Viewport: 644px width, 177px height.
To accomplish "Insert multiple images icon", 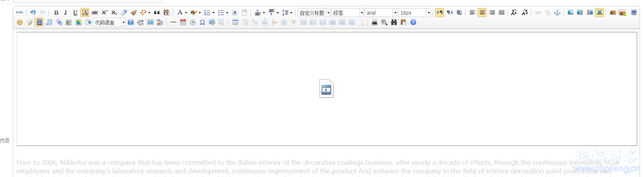I will 623,13.
